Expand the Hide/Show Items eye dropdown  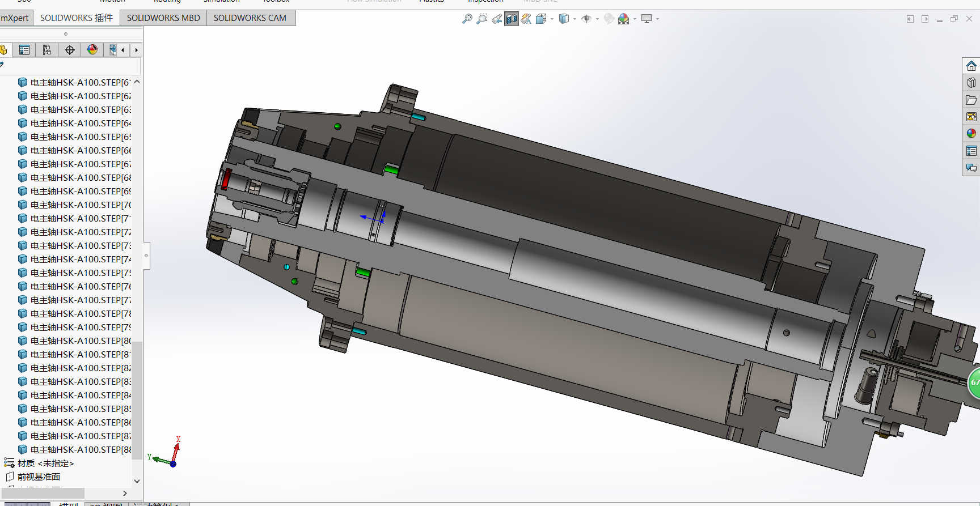(597, 19)
